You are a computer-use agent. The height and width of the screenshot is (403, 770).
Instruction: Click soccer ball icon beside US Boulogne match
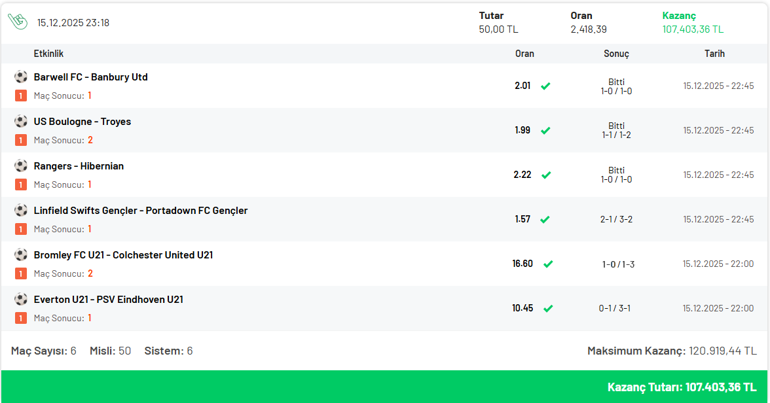coord(21,121)
